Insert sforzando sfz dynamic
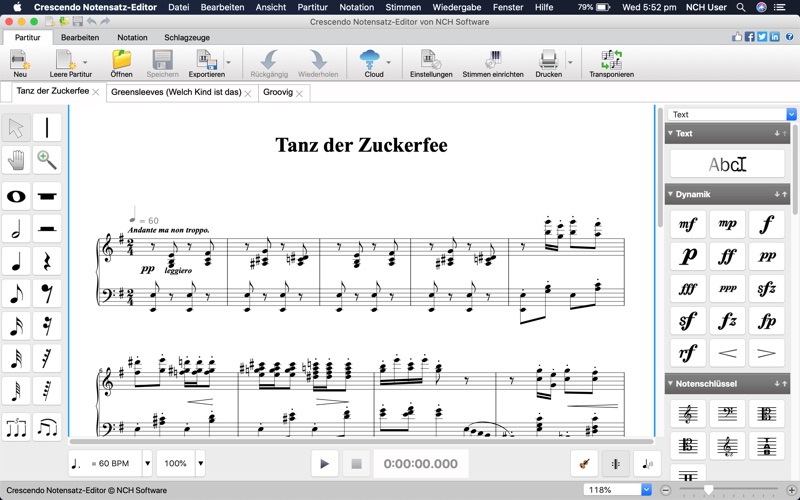 tap(767, 289)
